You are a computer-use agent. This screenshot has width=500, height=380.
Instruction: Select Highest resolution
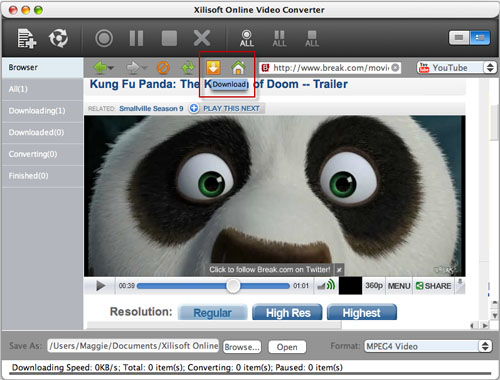tap(362, 313)
